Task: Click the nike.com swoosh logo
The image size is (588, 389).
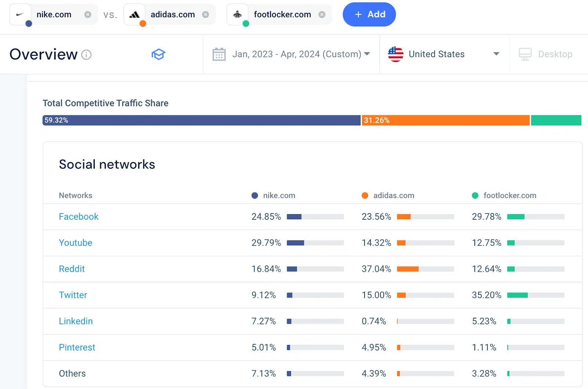Action: [x=20, y=15]
